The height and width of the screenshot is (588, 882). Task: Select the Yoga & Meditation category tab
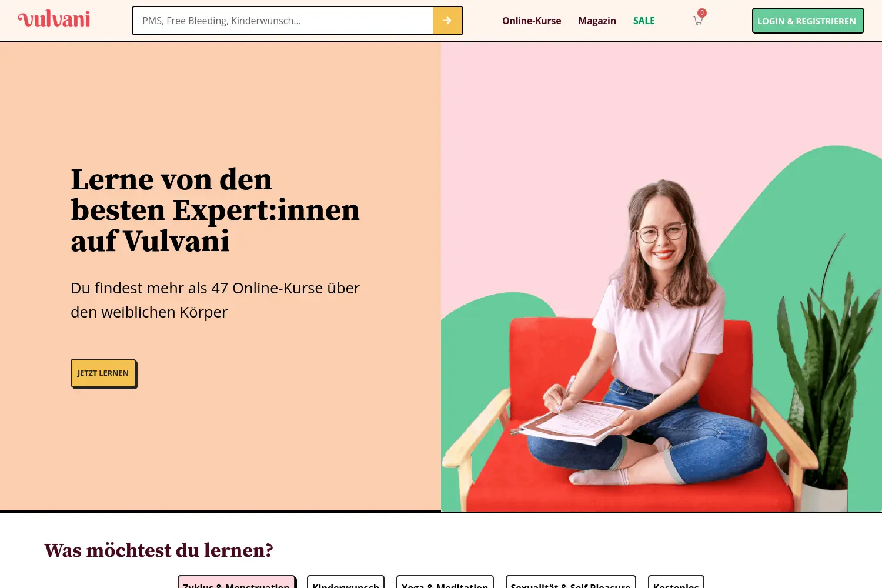point(445,582)
